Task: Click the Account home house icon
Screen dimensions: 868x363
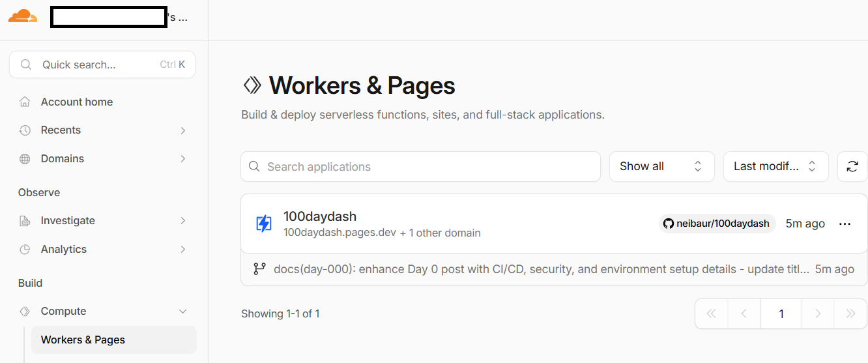Action: tap(25, 102)
